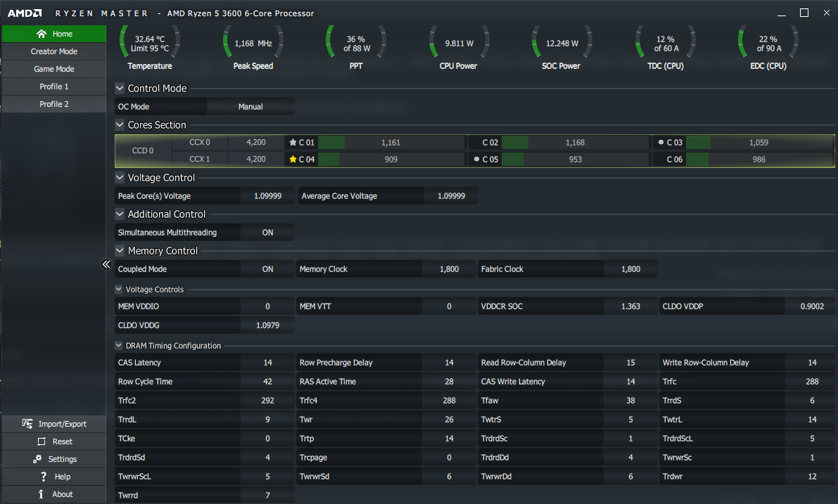The image size is (838, 504).
Task: Click the Row Cycle Time value 42
Action: pos(268,382)
